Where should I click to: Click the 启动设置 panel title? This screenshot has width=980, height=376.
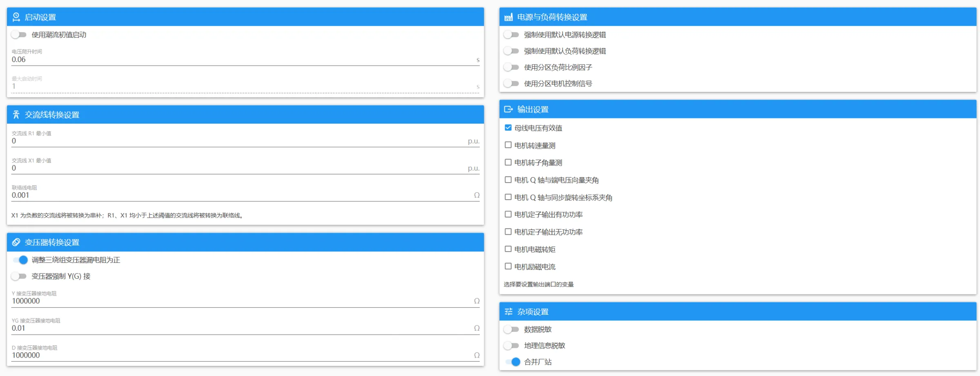click(40, 17)
